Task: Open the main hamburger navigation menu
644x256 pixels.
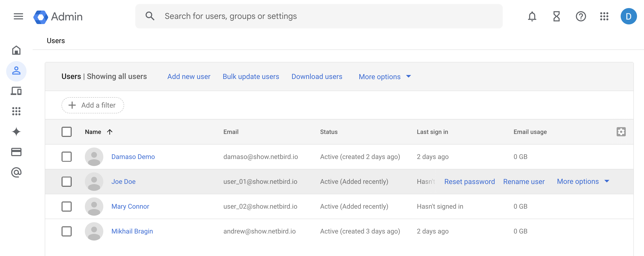Action: [18, 16]
